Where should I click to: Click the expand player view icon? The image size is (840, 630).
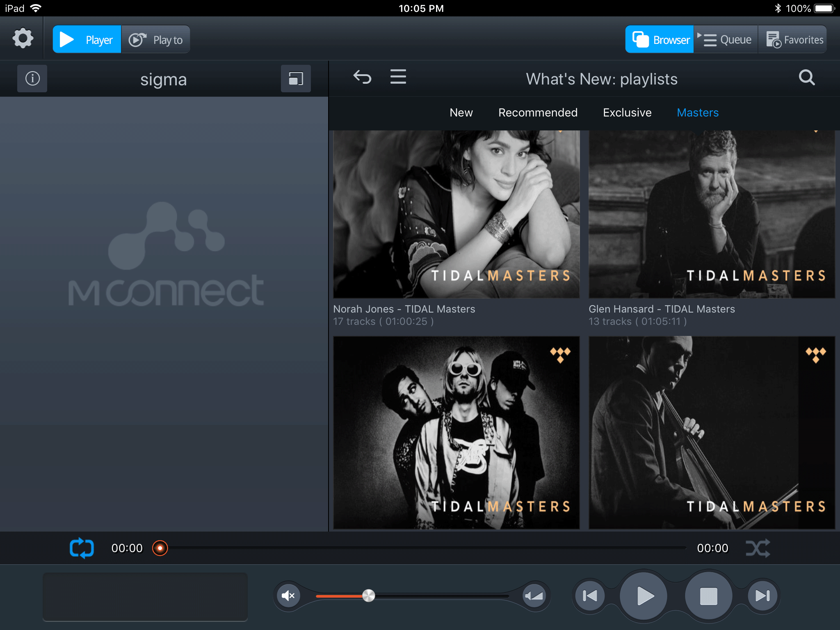pyautogui.click(x=296, y=78)
